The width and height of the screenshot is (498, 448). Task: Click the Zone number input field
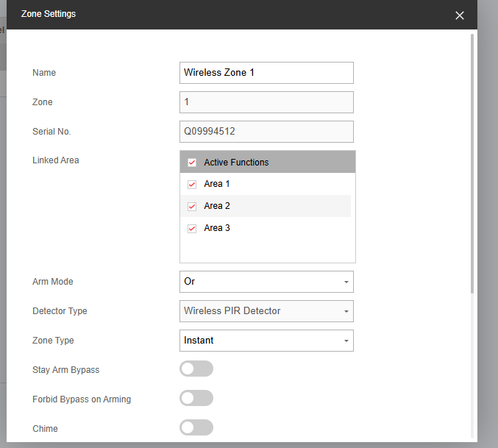(x=266, y=102)
